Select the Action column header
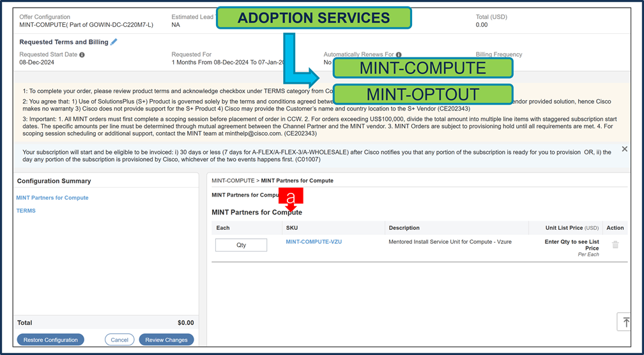The height and width of the screenshot is (355, 644). [615, 228]
